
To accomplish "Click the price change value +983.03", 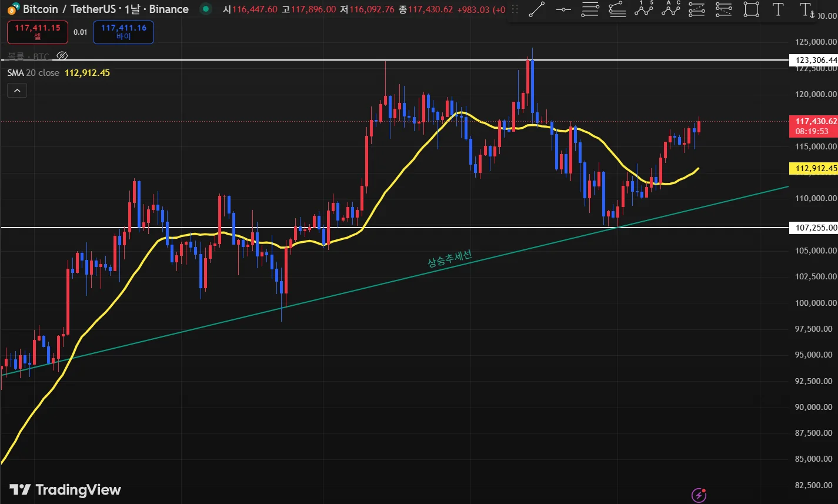I will click(x=473, y=9).
